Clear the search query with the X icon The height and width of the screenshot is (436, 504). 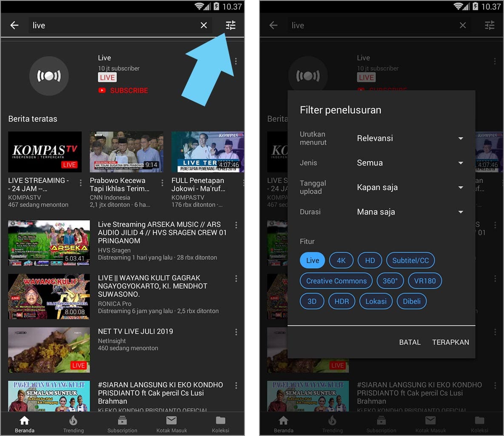tap(203, 25)
